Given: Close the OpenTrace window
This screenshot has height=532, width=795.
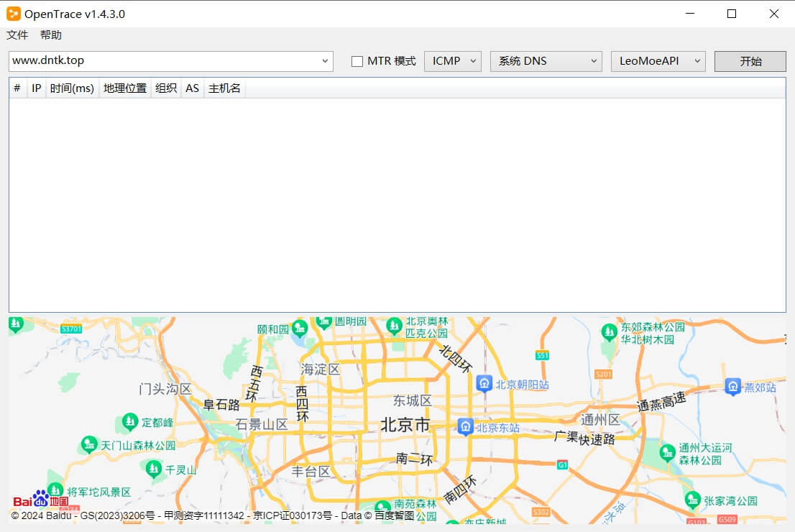Looking at the screenshot, I should 773,14.
